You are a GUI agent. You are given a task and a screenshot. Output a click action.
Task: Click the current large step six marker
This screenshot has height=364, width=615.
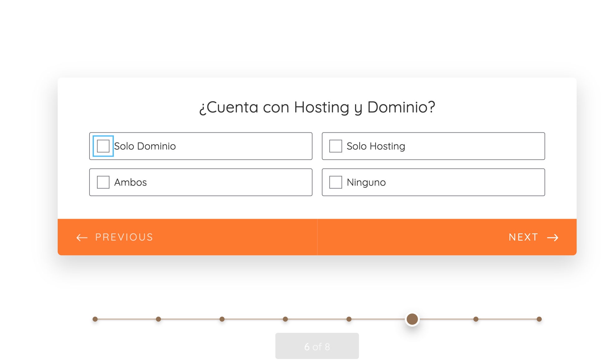coord(412,319)
